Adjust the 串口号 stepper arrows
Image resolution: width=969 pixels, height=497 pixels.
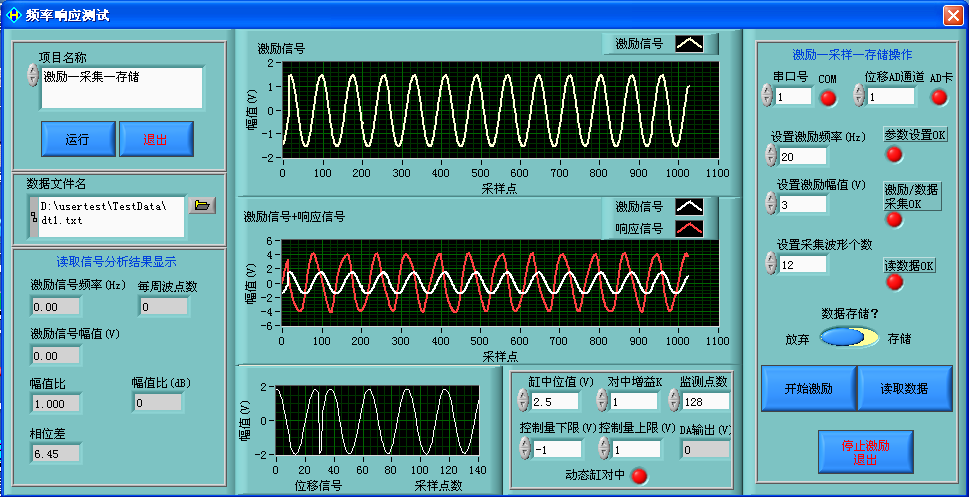click(x=767, y=96)
